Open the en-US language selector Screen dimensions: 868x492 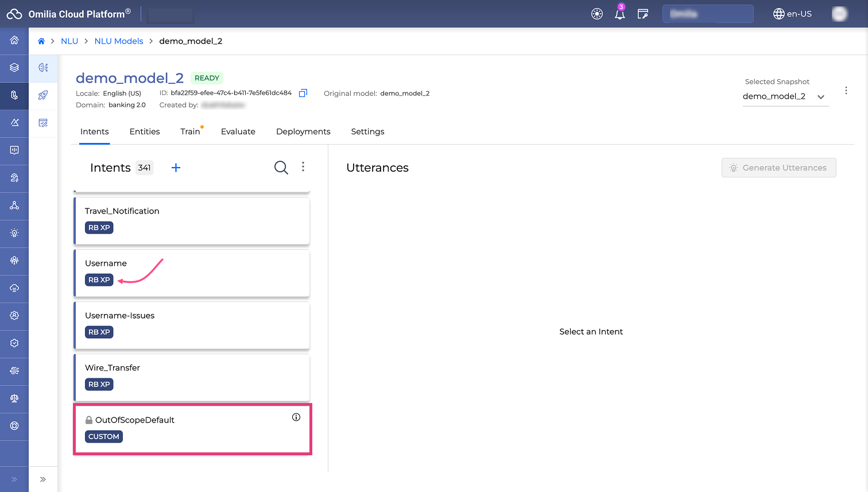[792, 14]
